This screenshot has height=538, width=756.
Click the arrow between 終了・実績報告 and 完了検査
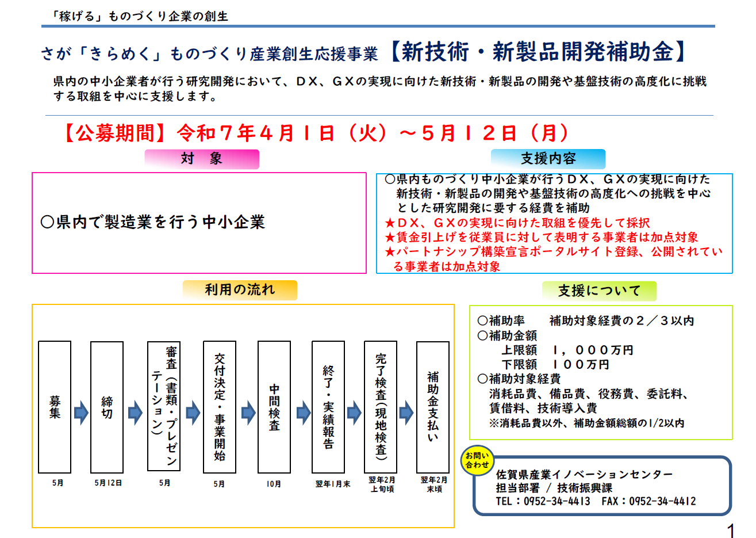click(355, 412)
